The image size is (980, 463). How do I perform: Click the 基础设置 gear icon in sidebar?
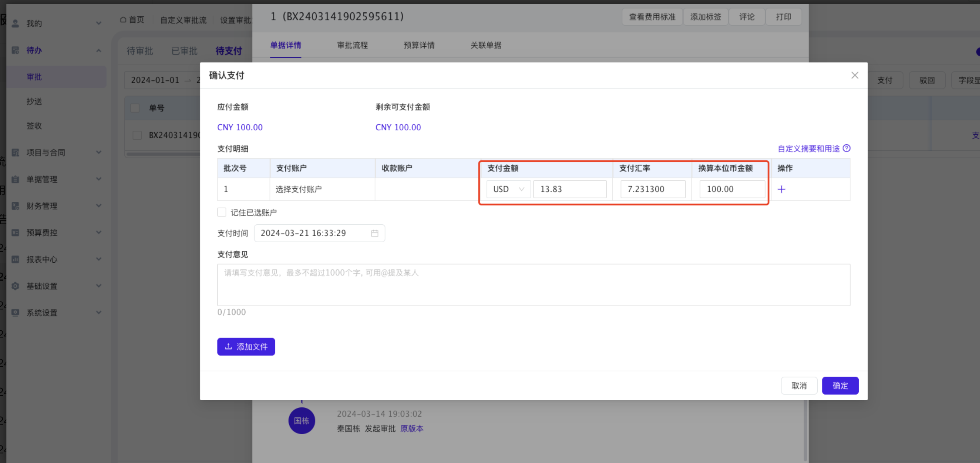tap(15, 286)
